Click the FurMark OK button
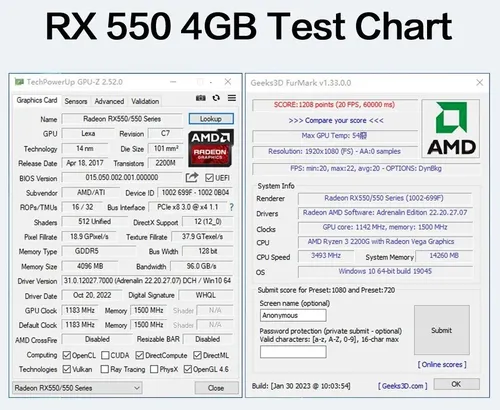The height and width of the screenshot is (410, 500). point(456,384)
